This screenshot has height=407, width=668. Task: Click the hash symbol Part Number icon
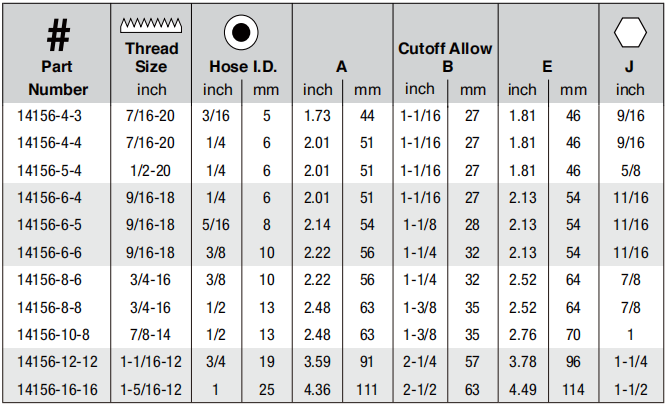58,36
